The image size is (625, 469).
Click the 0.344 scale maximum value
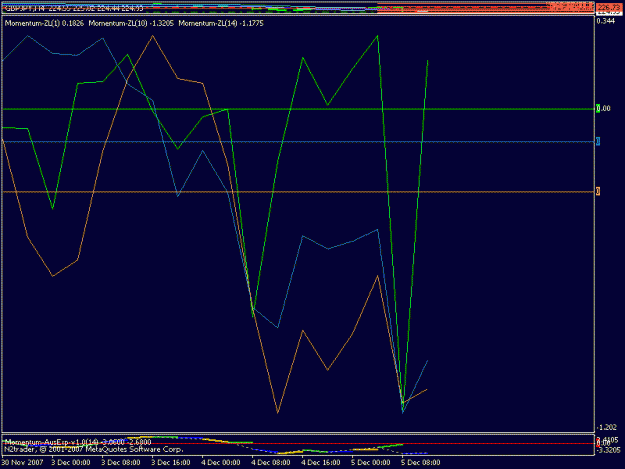(605, 21)
